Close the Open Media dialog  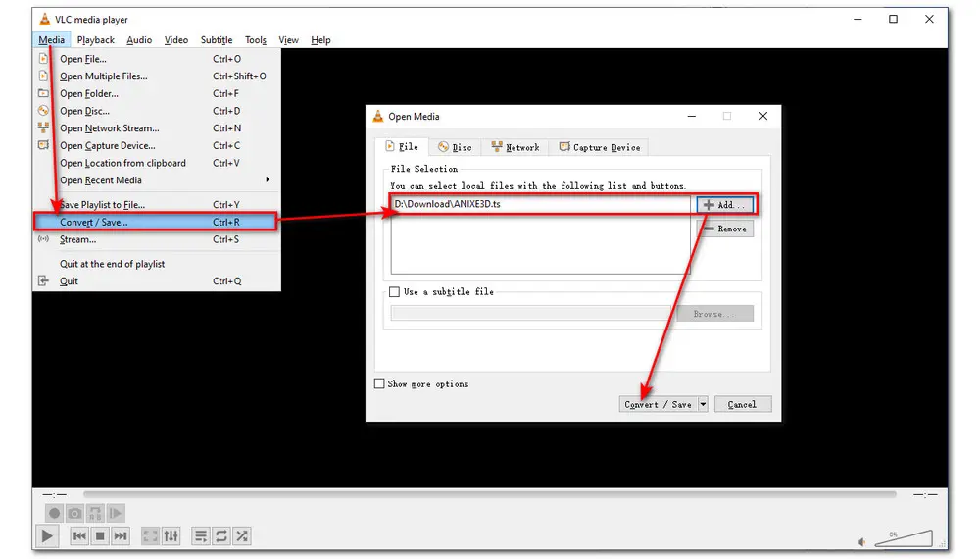pyautogui.click(x=763, y=116)
